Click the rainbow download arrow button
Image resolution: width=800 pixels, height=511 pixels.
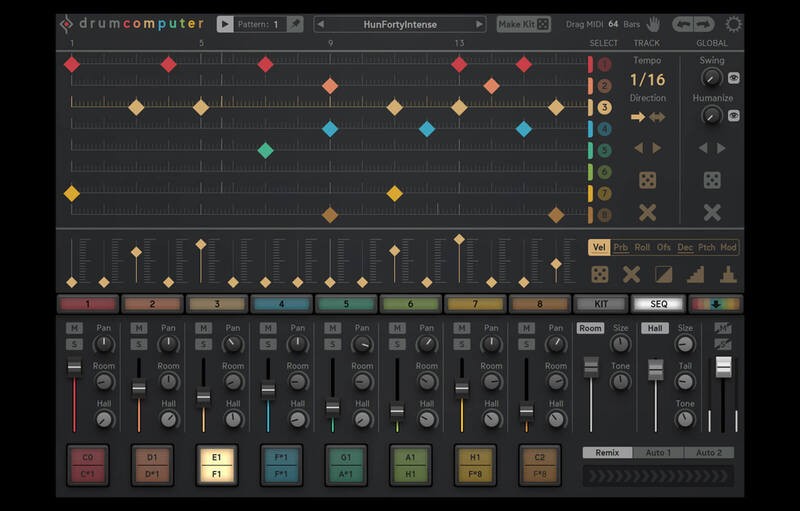(x=716, y=304)
